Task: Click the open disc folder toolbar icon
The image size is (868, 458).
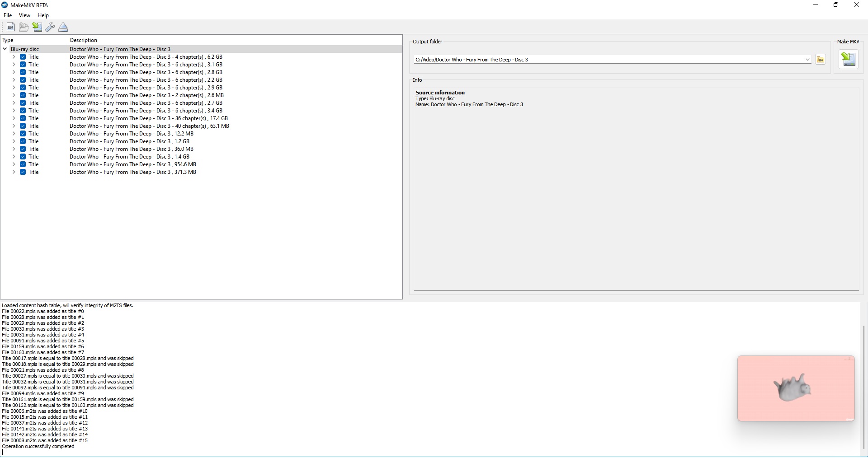Action: [x=24, y=27]
